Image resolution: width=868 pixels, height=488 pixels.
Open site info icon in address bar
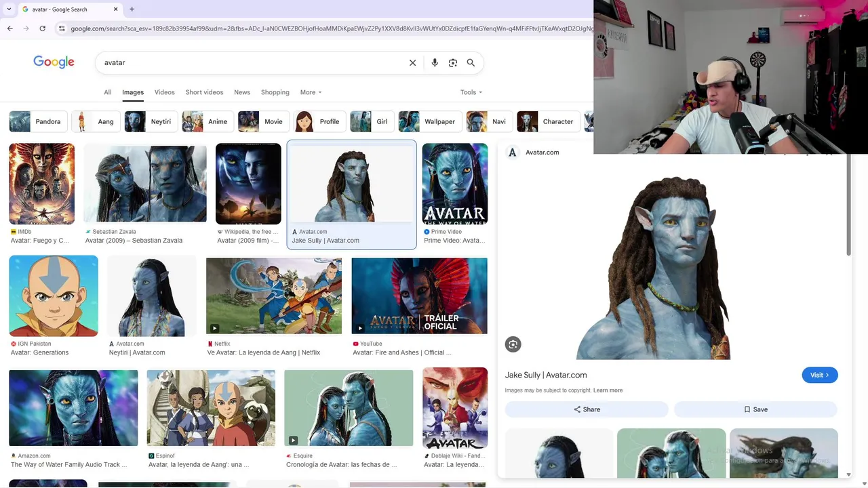62,28
